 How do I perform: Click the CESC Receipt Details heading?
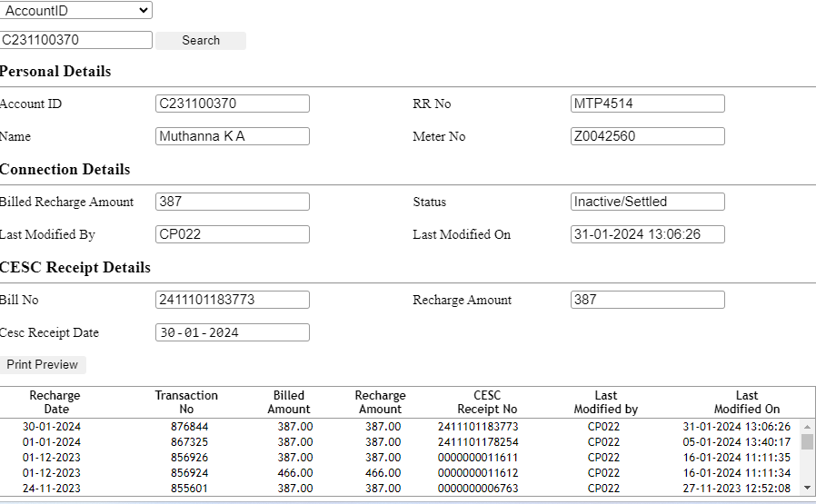(x=75, y=267)
